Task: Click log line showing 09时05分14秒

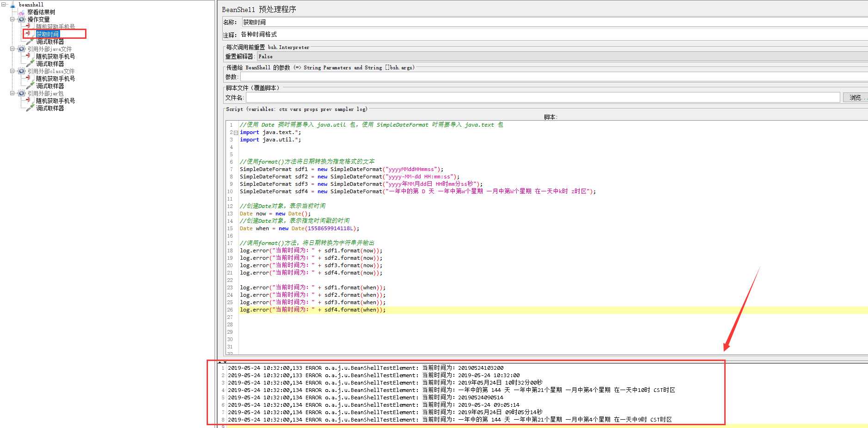Action: pyautogui.click(x=385, y=412)
